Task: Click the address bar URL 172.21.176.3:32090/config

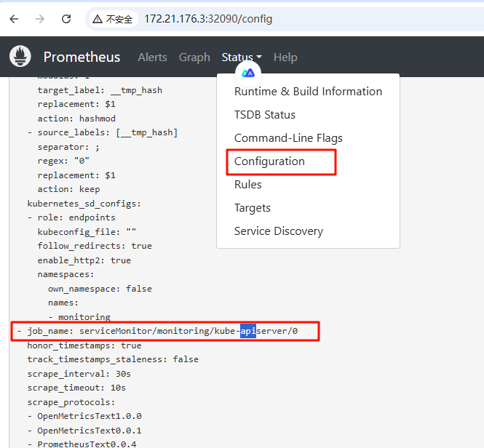Action: point(208,19)
